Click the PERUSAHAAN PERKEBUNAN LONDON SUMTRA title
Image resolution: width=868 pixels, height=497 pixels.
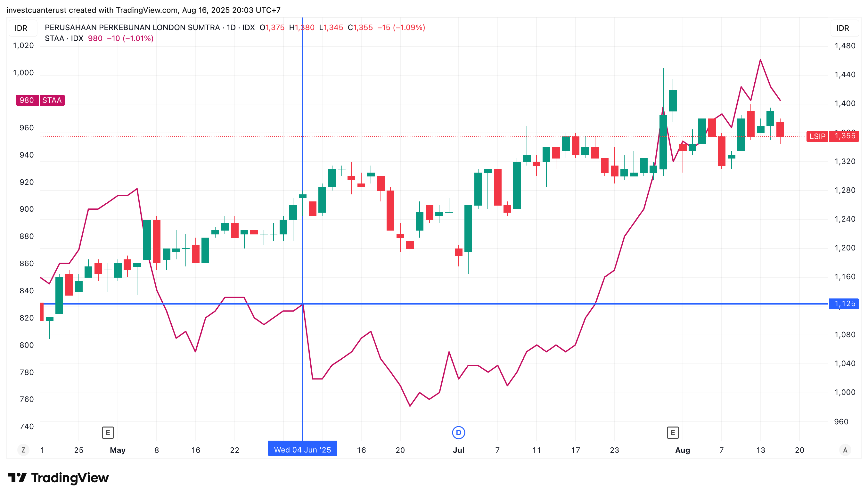point(132,27)
